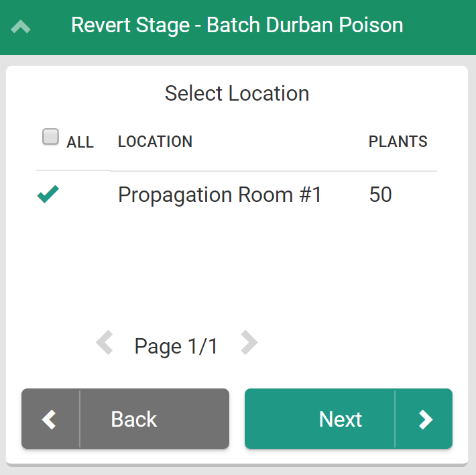This screenshot has height=475, width=476.
Task: Click the Page 1/1 indicator
Action: (x=176, y=346)
